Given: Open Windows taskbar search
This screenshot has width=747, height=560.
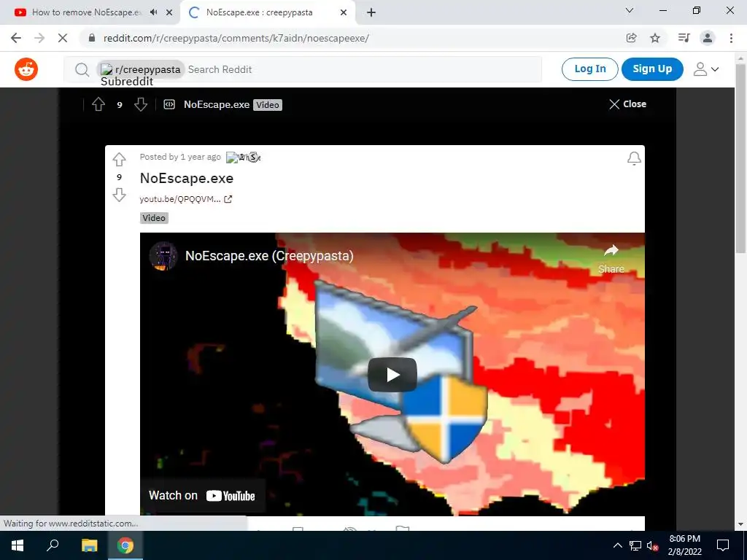Looking at the screenshot, I should 53,545.
